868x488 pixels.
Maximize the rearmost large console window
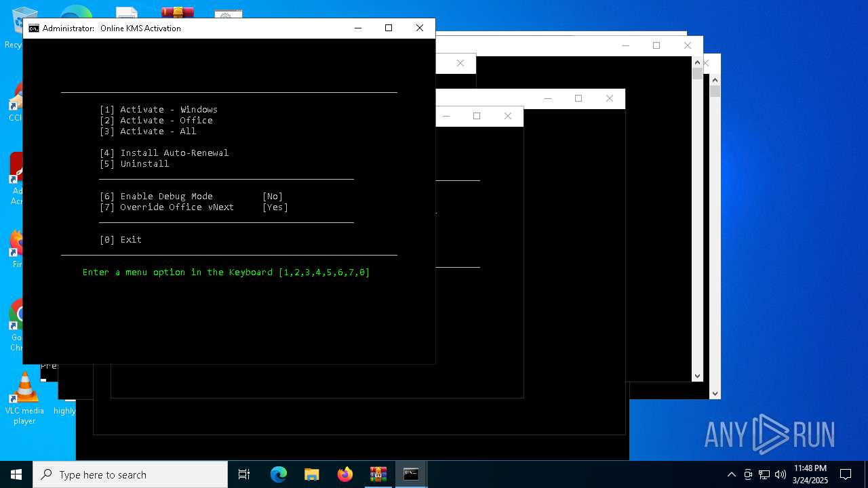656,45
